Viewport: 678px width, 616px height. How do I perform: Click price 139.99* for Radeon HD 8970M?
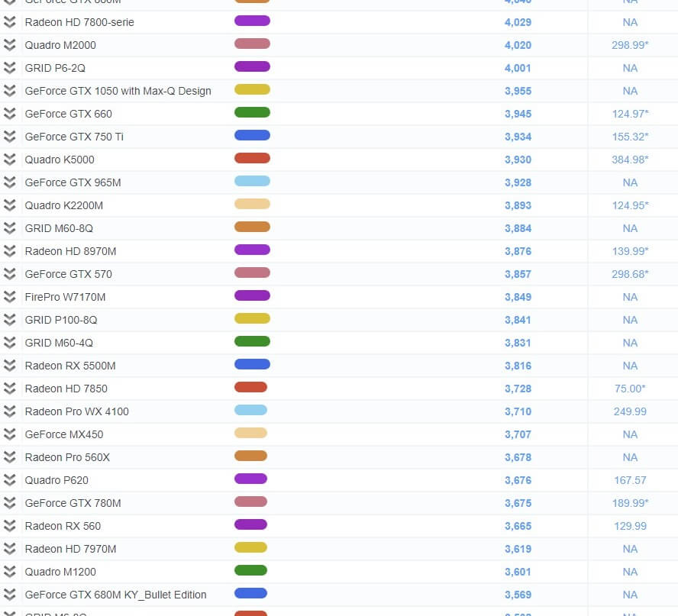(x=630, y=251)
